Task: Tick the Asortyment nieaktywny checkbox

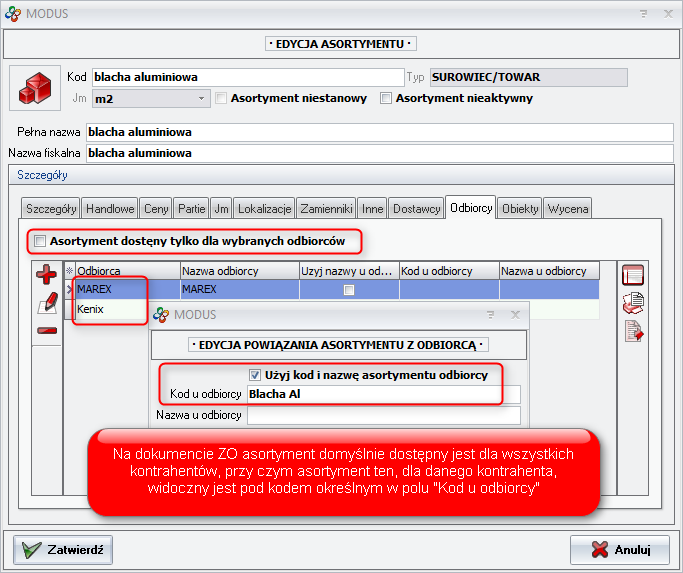Action: click(x=387, y=98)
